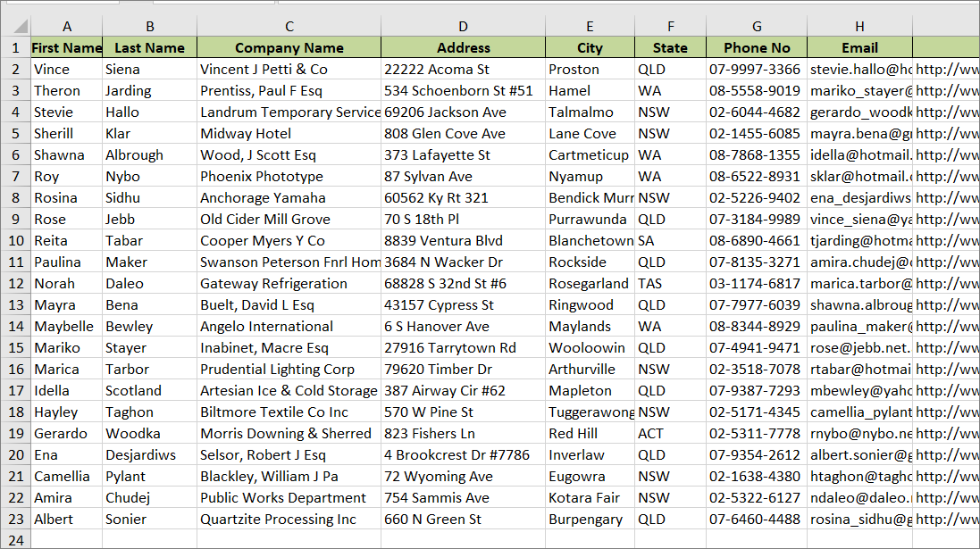The height and width of the screenshot is (549, 980).
Task: Select cell Angelo International
Action: click(289, 327)
